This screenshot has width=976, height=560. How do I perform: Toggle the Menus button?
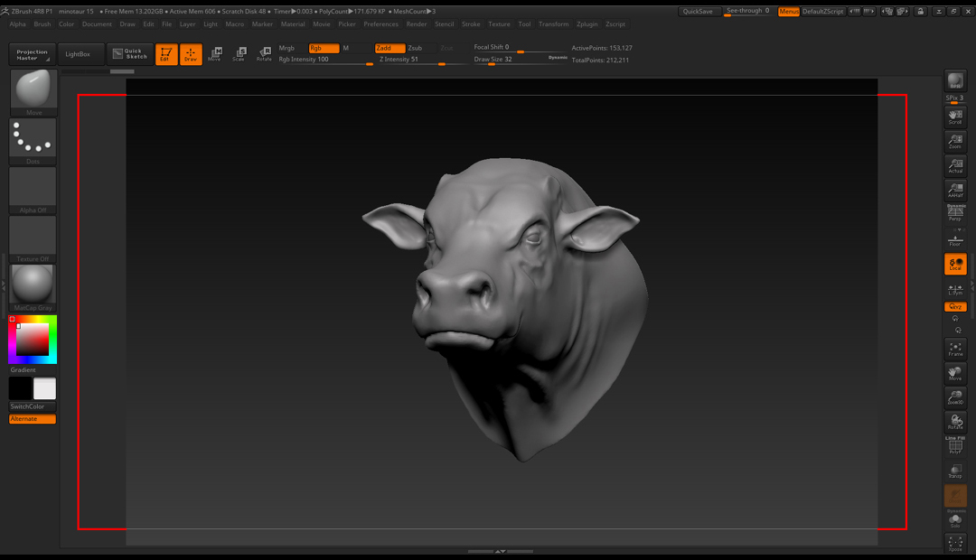pos(789,11)
